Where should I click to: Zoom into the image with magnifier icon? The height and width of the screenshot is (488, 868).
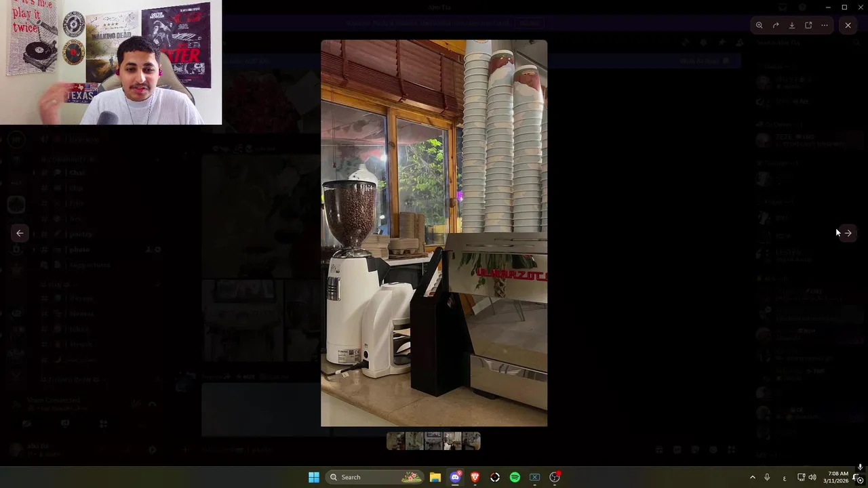click(x=759, y=25)
